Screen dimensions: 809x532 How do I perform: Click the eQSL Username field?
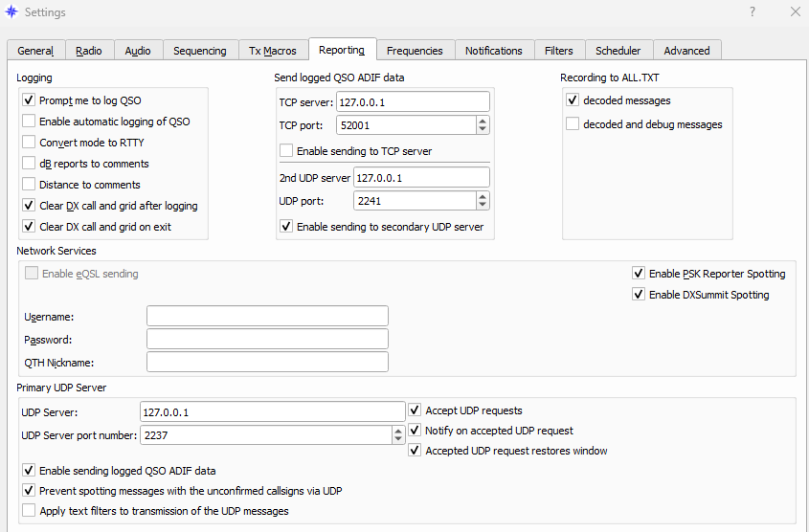(x=267, y=316)
